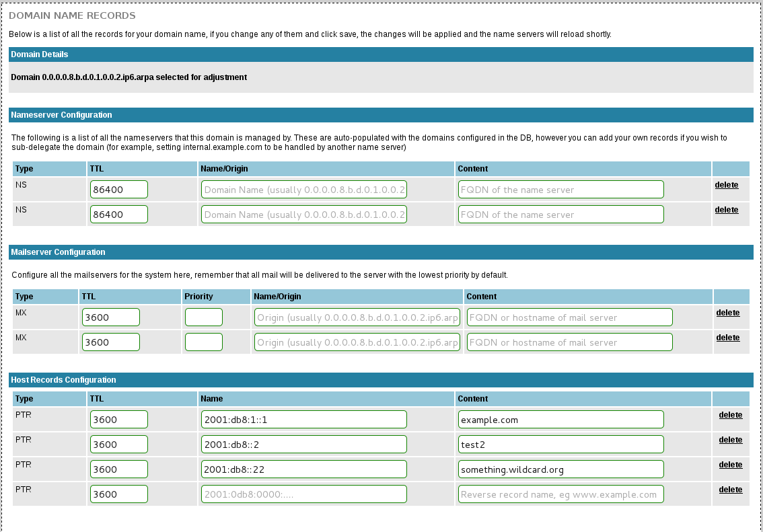Focus the first NS Content FQDN field

560,189
